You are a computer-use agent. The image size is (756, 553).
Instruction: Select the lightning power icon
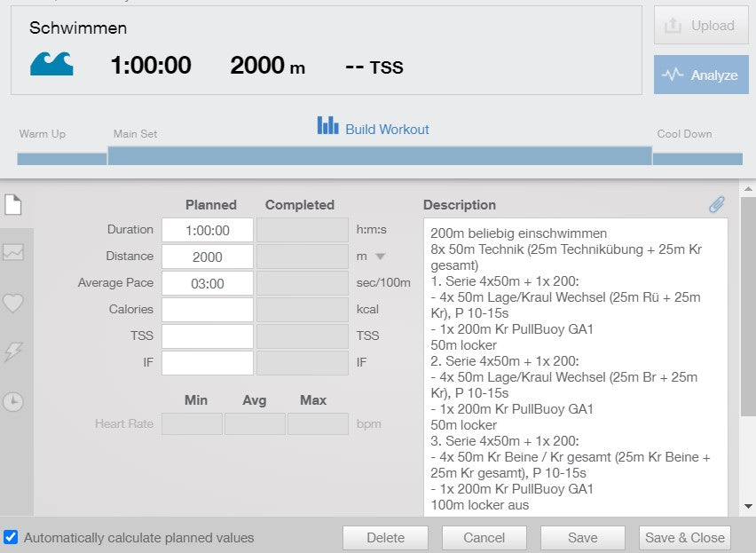click(x=12, y=353)
